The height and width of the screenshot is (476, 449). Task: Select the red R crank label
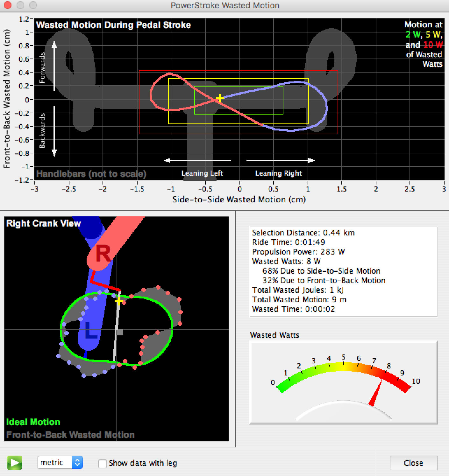click(103, 254)
